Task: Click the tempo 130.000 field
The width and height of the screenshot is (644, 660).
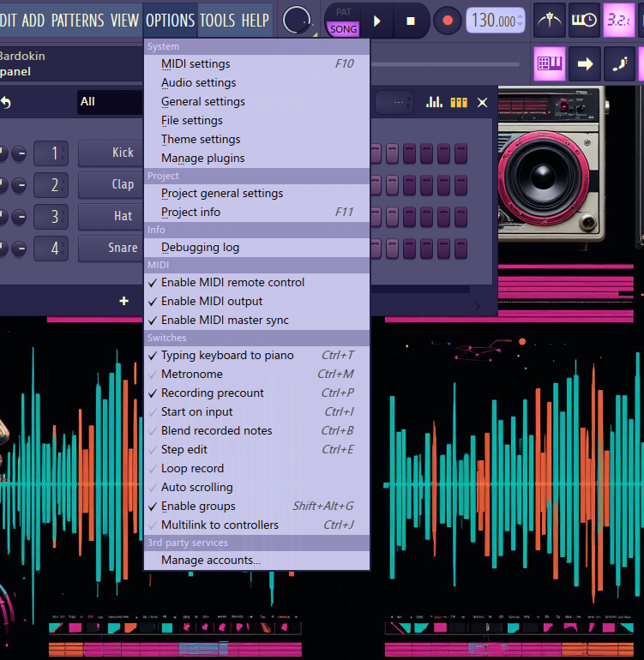Action: tap(492, 21)
